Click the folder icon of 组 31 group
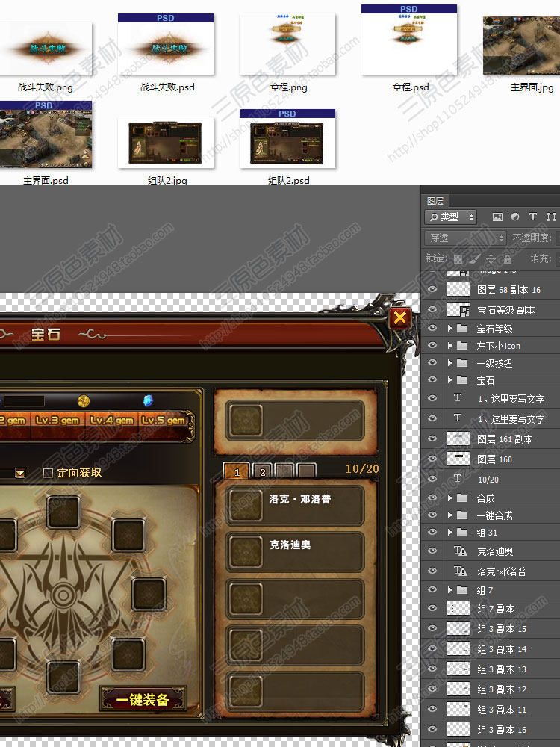The image size is (560, 747). [462, 532]
